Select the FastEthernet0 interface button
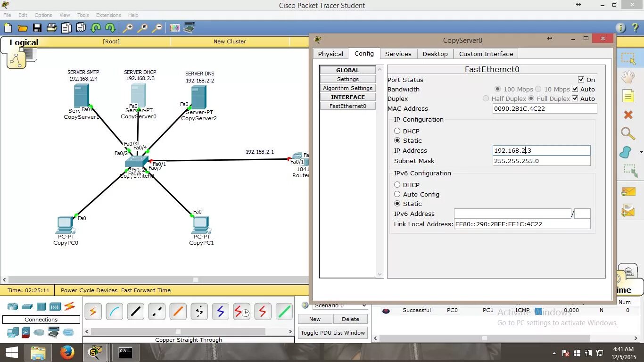Screen dimensions: 644x362 point(348,106)
